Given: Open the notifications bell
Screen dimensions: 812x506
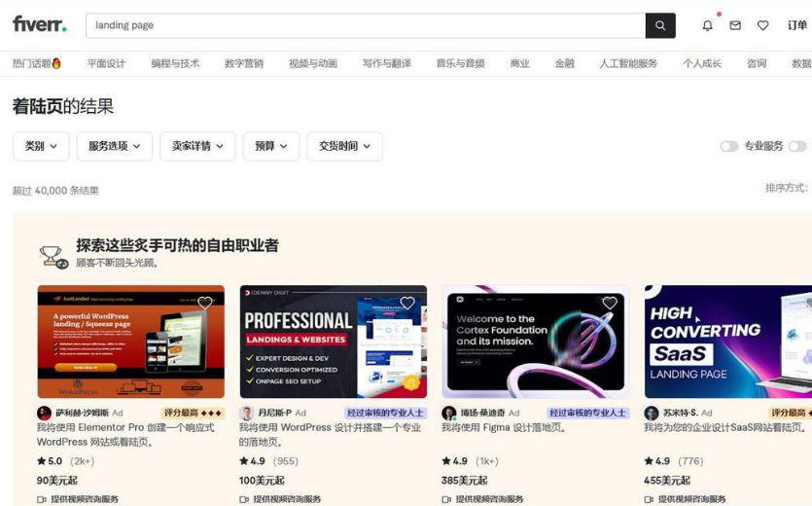Looking at the screenshot, I should [x=707, y=25].
